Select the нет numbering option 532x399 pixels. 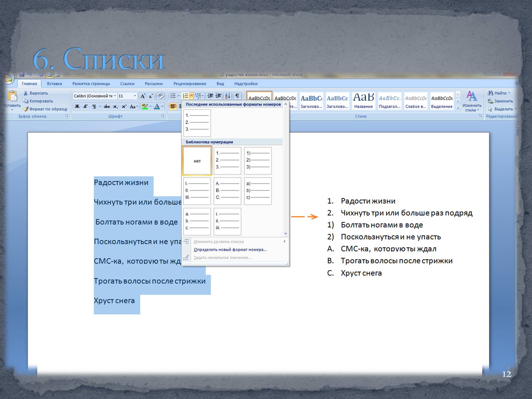[197, 161]
